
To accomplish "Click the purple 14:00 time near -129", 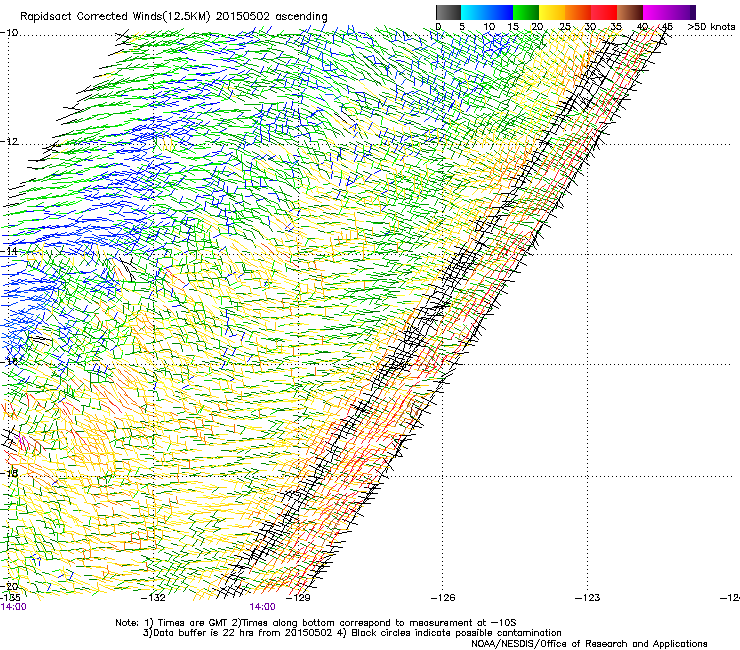I will 262,607.
